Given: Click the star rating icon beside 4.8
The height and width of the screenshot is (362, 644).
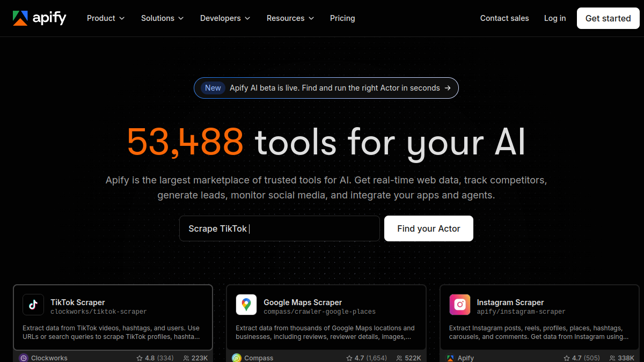Looking at the screenshot, I should coord(140,358).
